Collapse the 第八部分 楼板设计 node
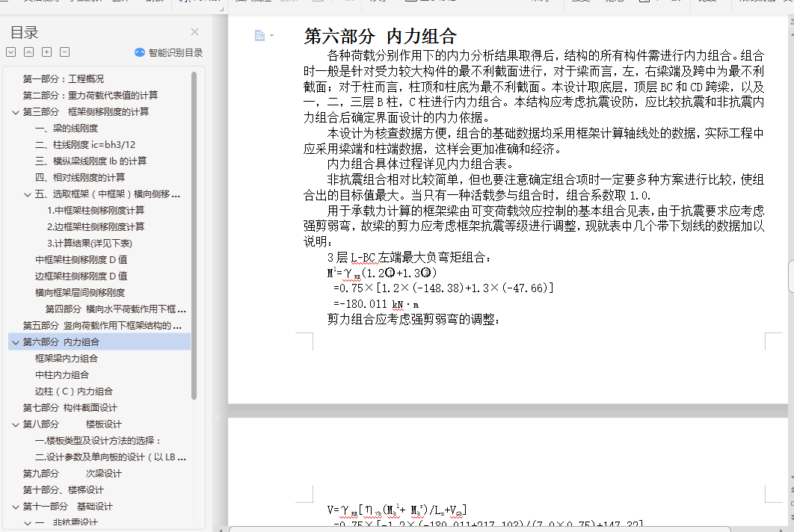The image size is (794, 532). 16,424
